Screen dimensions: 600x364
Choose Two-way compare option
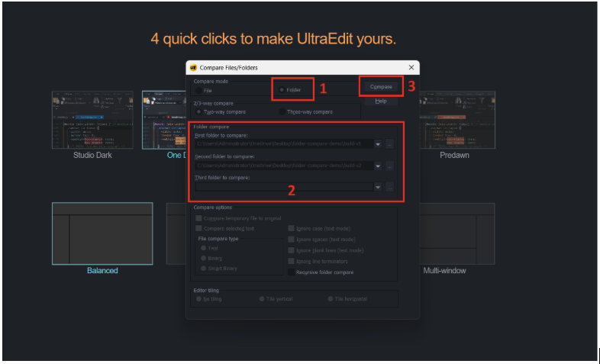(198, 112)
